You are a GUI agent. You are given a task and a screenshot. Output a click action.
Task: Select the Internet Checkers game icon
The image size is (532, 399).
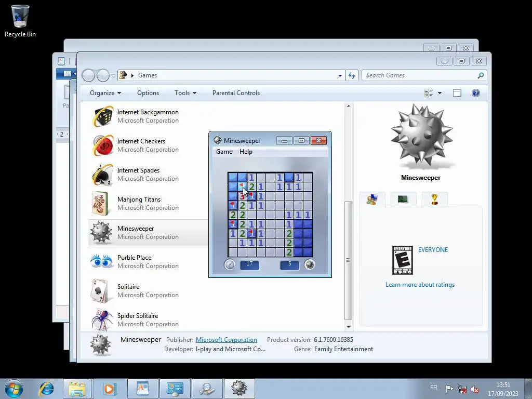coord(103,145)
